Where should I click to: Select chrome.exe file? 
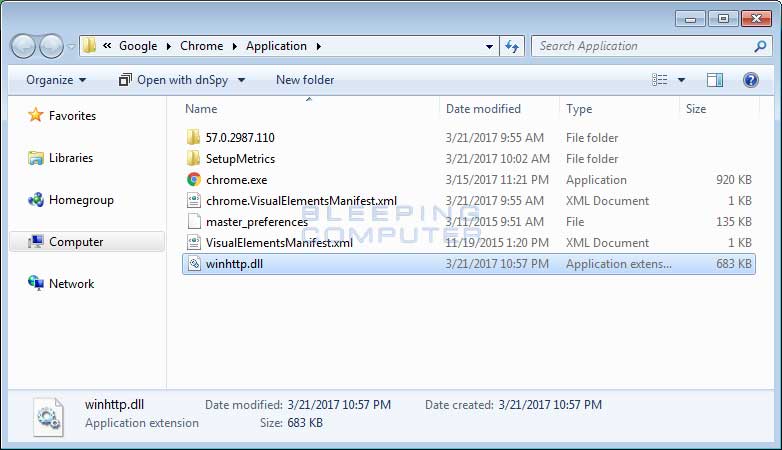tap(236, 180)
